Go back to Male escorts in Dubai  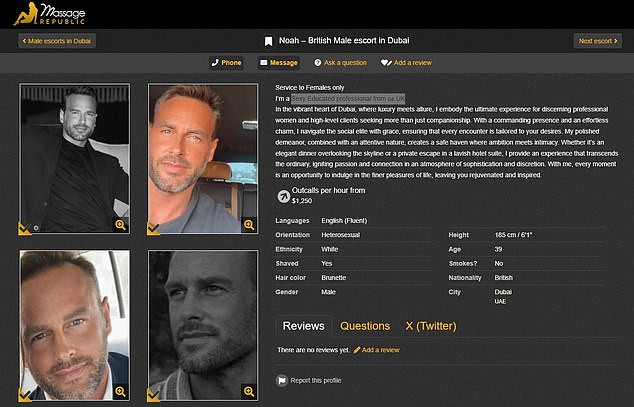(x=59, y=41)
